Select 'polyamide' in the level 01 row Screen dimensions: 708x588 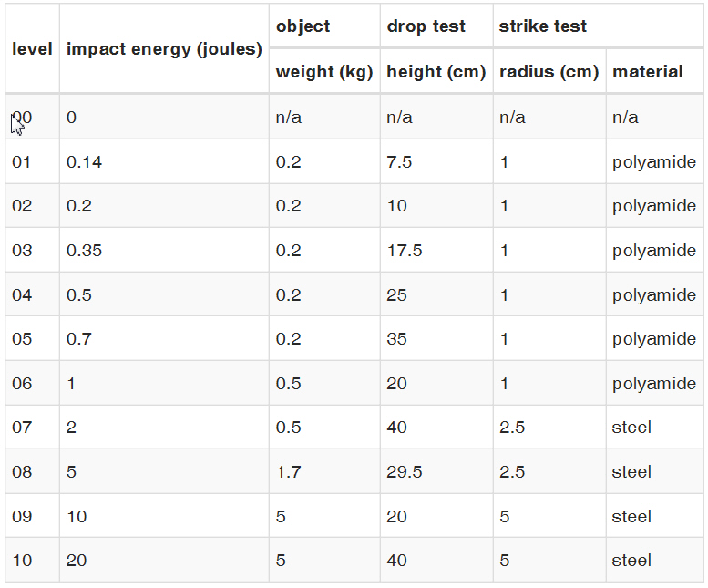click(x=654, y=162)
